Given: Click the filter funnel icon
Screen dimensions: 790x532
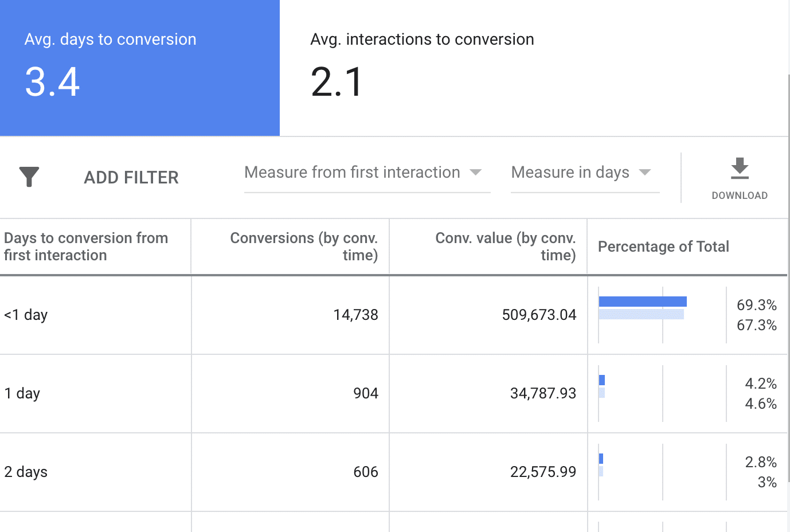Looking at the screenshot, I should (29, 177).
